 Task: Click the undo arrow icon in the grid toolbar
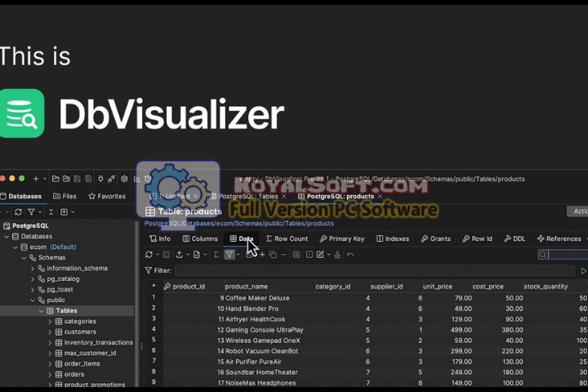pos(350,255)
